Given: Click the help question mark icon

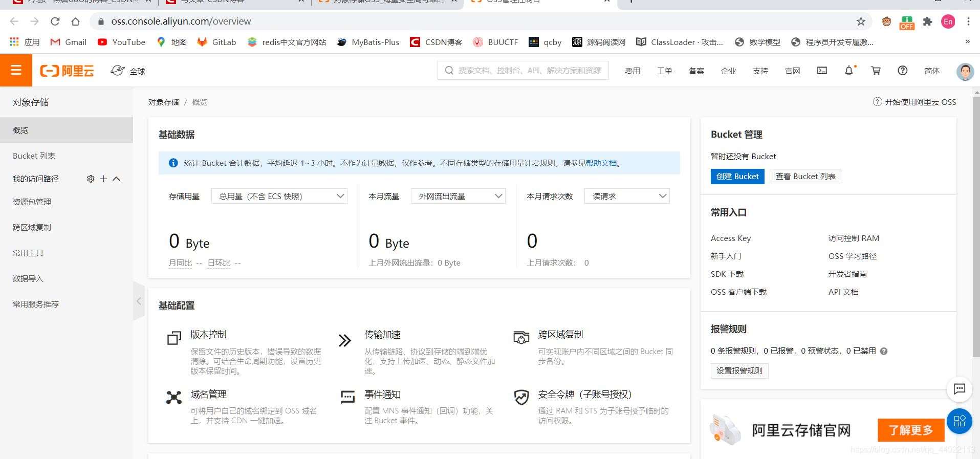Looking at the screenshot, I should 902,71.
